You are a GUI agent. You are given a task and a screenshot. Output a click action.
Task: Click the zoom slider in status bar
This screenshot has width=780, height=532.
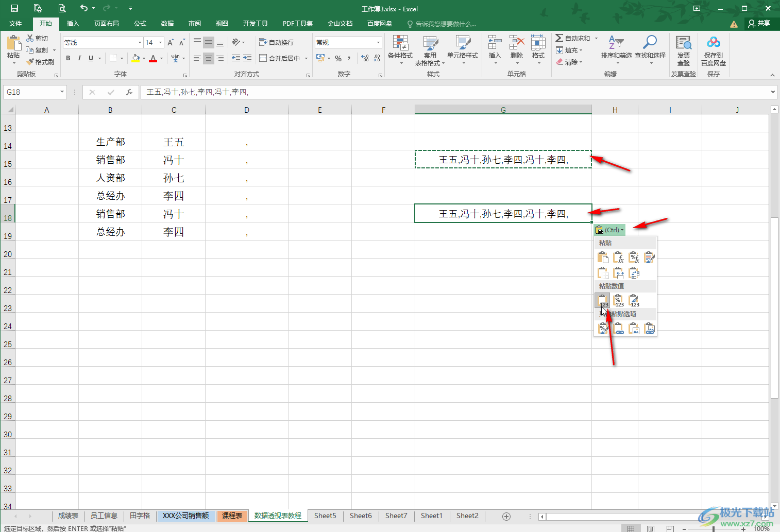[x=714, y=528]
